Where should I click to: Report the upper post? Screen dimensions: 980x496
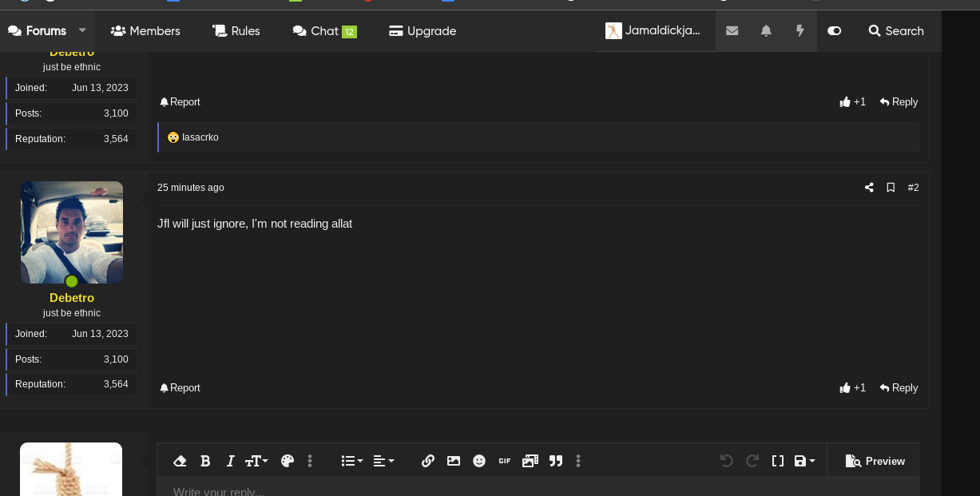coord(180,102)
